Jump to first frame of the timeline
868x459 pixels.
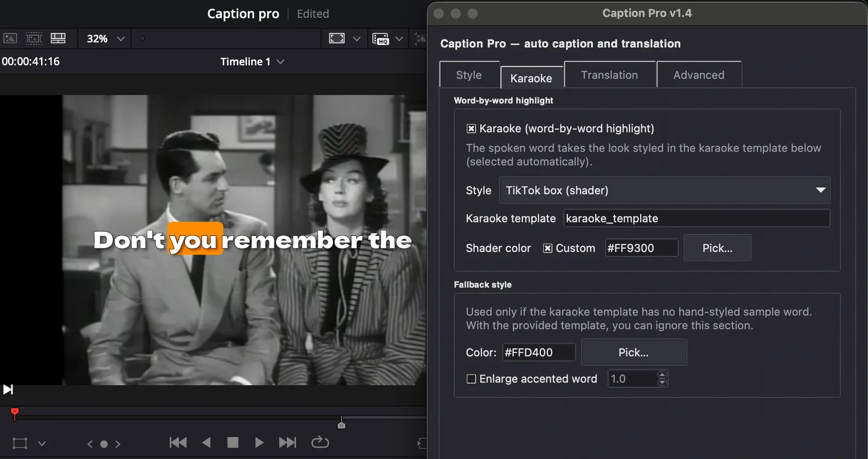click(178, 443)
